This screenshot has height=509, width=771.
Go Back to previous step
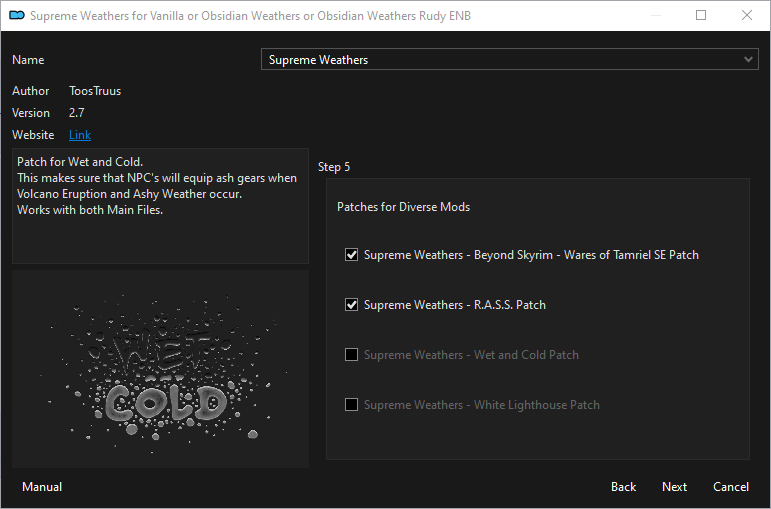click(x=623, y=487)
